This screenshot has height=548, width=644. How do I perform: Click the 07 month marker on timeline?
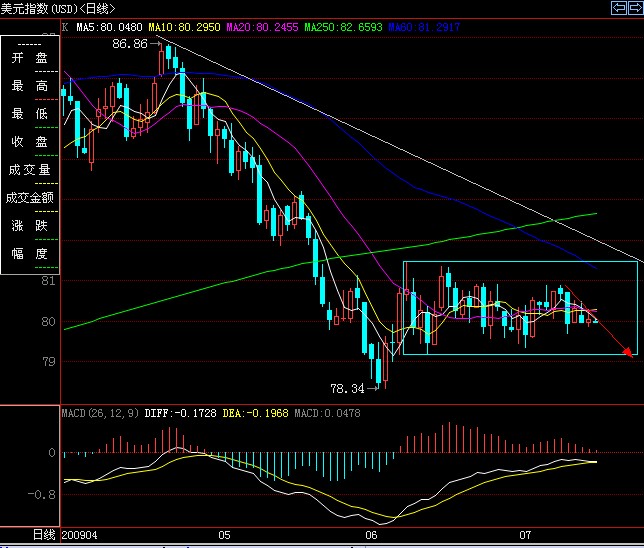(525, 535)
